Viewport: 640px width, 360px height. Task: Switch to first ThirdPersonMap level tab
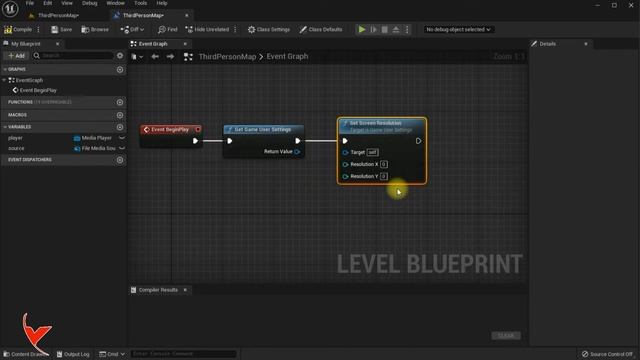pos(57,16)
